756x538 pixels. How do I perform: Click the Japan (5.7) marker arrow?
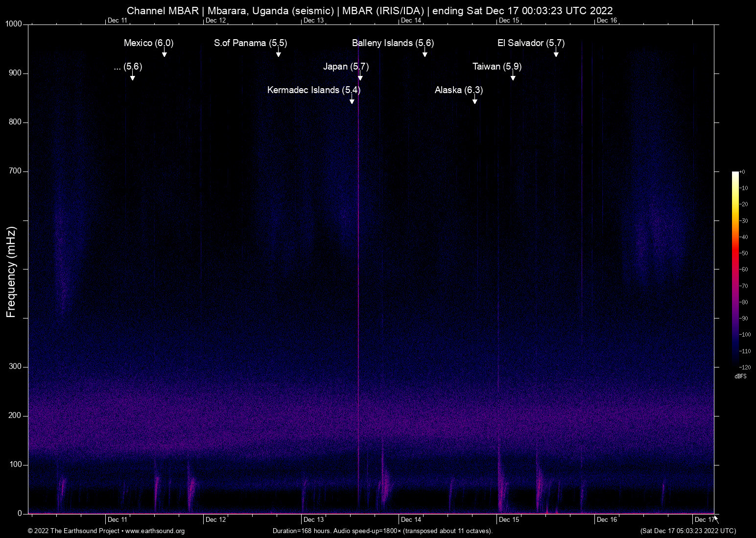(x=360, y=77)
